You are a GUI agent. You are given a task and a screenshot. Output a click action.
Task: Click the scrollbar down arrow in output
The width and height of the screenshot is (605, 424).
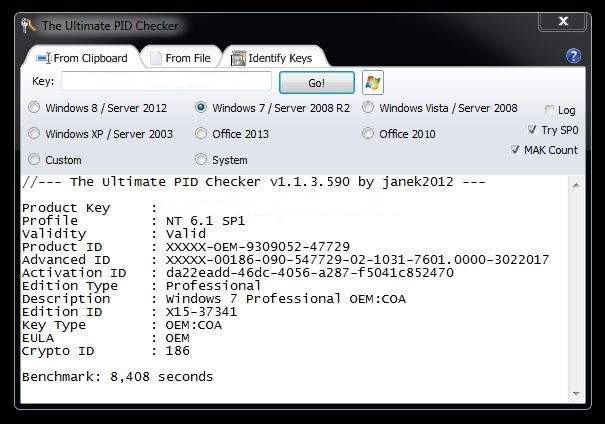[x=576, y=394]
